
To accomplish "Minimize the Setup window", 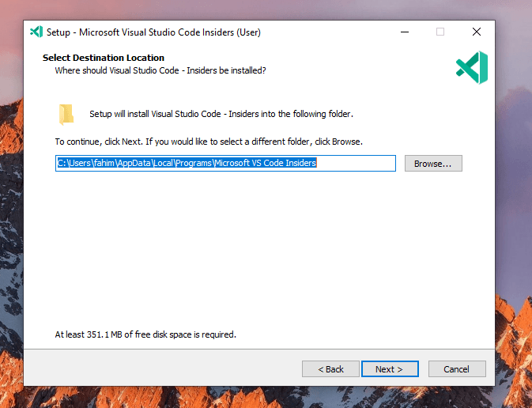I will (x=405, y=32).
